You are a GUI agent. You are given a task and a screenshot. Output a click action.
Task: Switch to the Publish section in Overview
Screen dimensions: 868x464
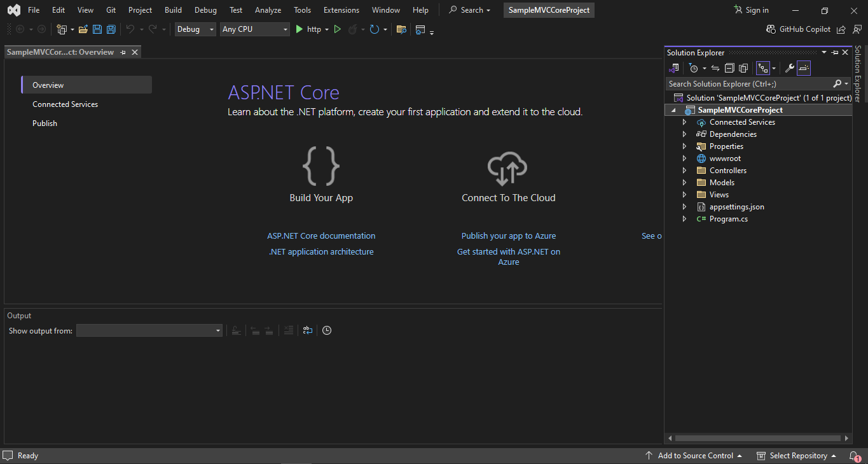(45, 123)
